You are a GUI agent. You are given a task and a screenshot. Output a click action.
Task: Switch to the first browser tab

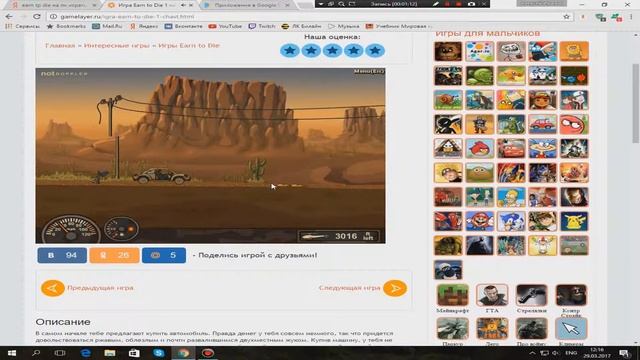click(53, 5)
